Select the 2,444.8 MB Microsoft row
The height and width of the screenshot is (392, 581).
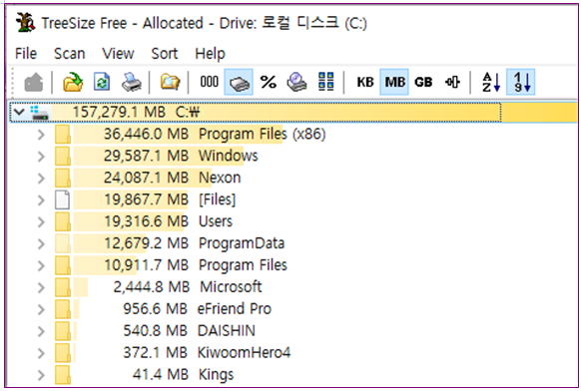(188, 287)
